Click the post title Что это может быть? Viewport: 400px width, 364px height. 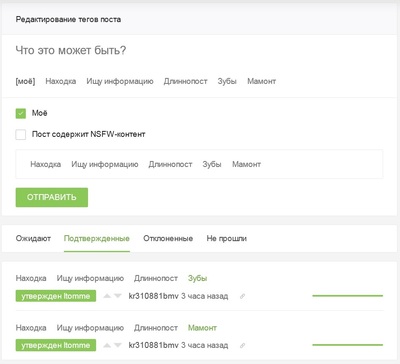click(x=71, y=50)
